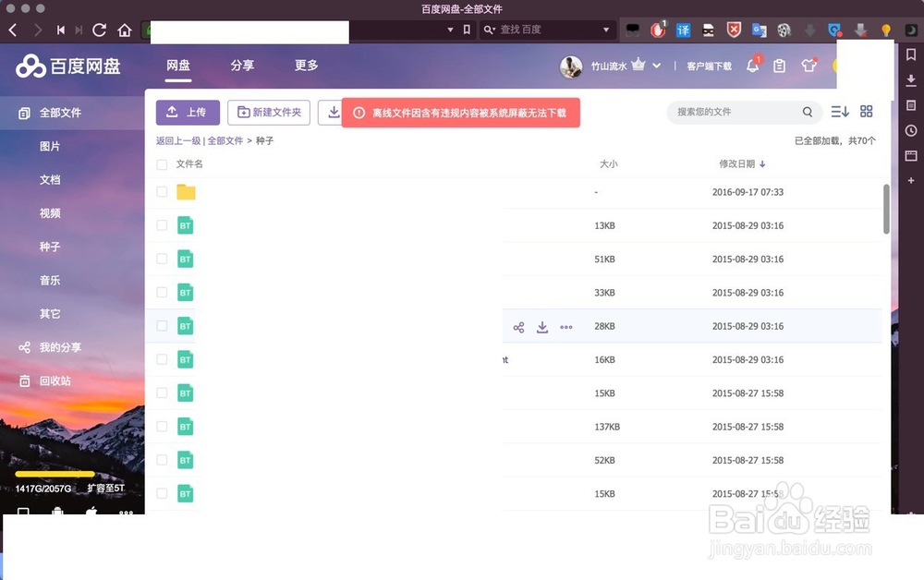The image size is (924, 580).
Task: Open the share icon on highlighted file row
Action: [x=518, y=326]
